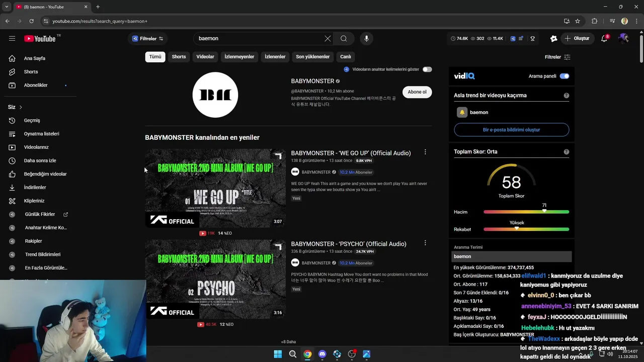Open the vidIQ IQ logo in stats bar
The height and width of the screenshot is (362, 644).
(513, 39)
